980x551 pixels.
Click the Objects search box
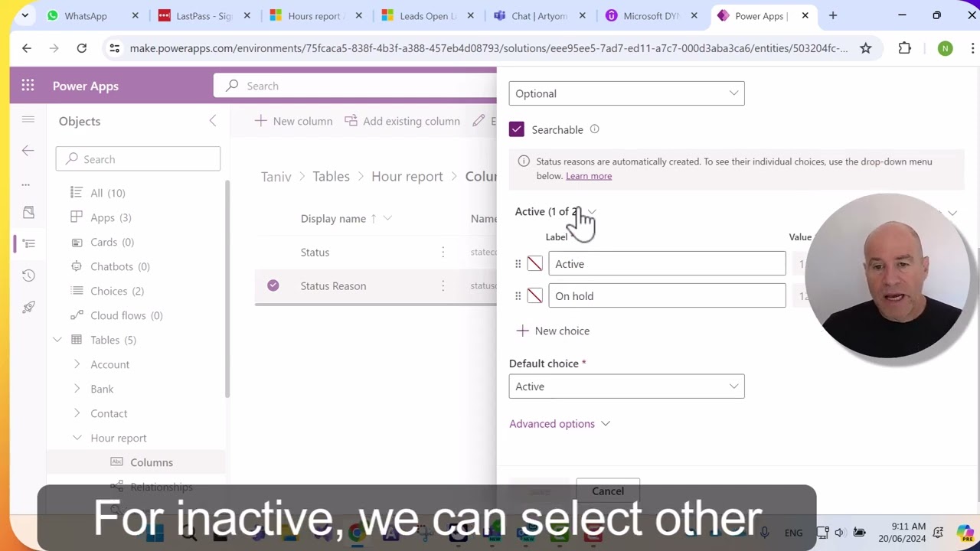tap(138, 159)
